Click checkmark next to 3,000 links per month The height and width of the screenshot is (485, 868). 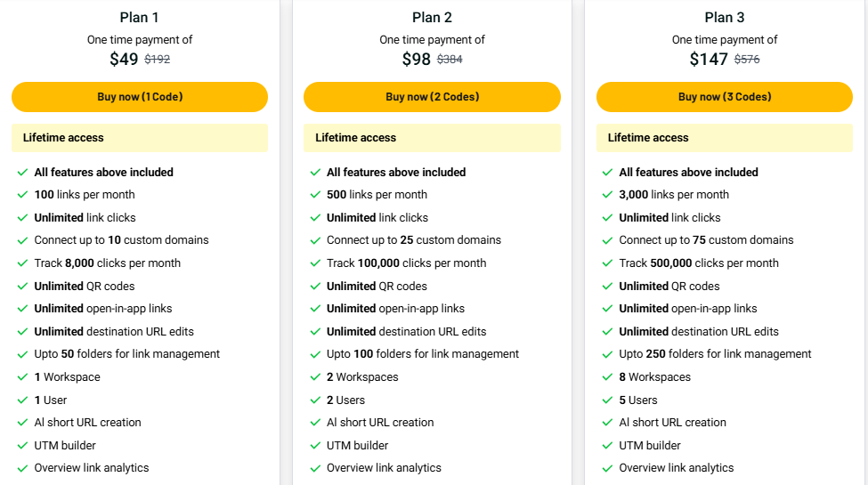tap(607, 195)
